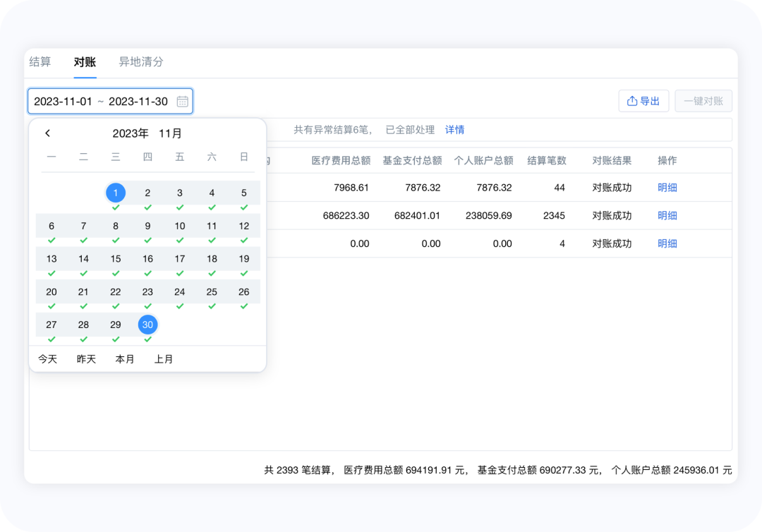The image size is (762, 532).
Task: Open the 详情 link for abnormal settlements
Action: (x=455, y=130)
